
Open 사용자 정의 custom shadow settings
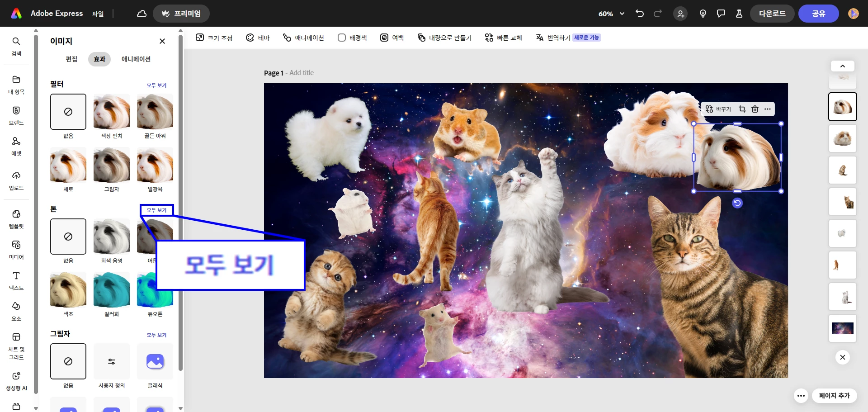point(112,361)
